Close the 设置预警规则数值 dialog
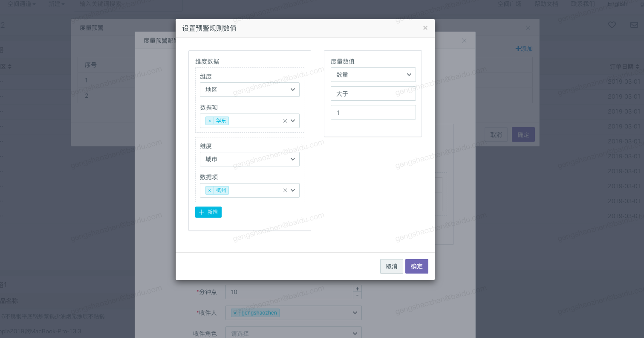644x338 pixels. point(425,28)
